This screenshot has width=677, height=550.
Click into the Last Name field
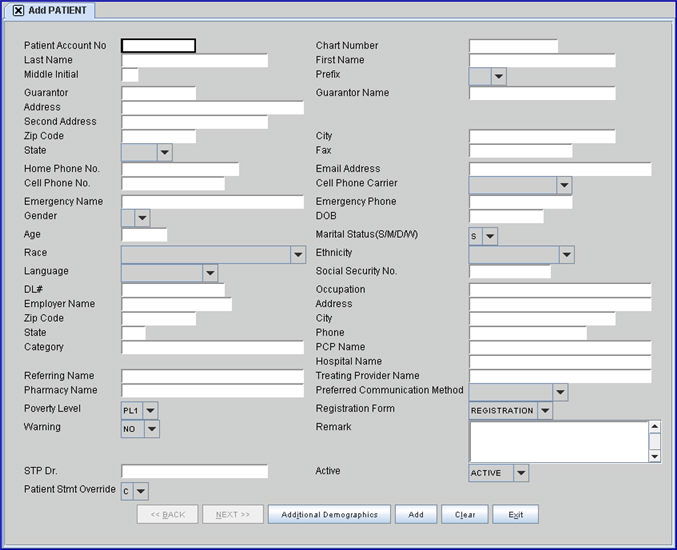tap(195, 60)
